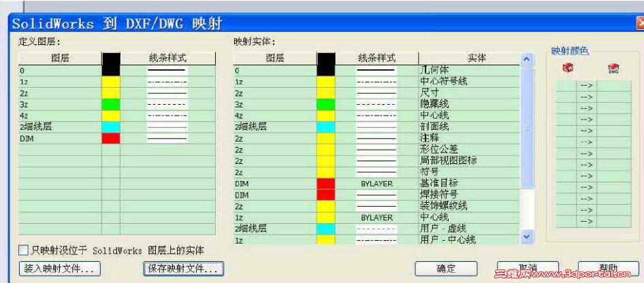Click the SolidWorks icon under 映射颜色
Image resolution: width=644 pixels, height=283 pixels.
tap(568, 67)
